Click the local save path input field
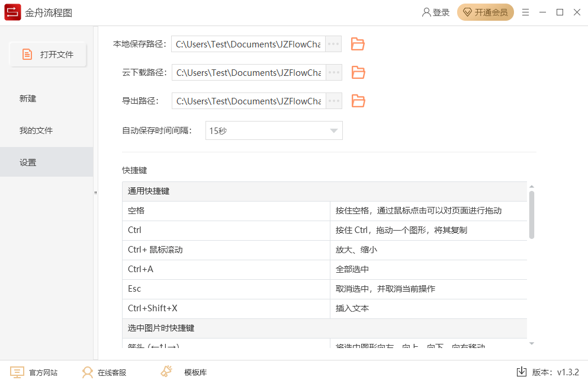The width and height of the screenshot is (588, 383). pos(248,44)
